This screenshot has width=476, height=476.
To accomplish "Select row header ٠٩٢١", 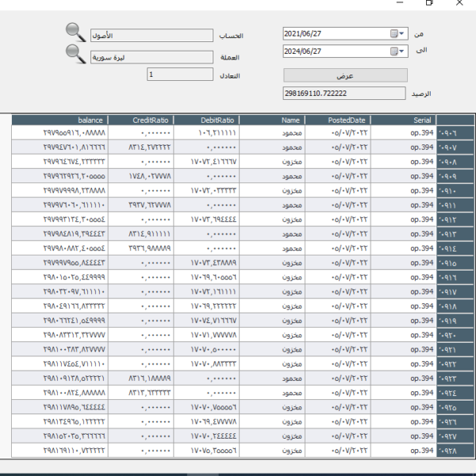I will pyautogui.click(x=455, y=349).
